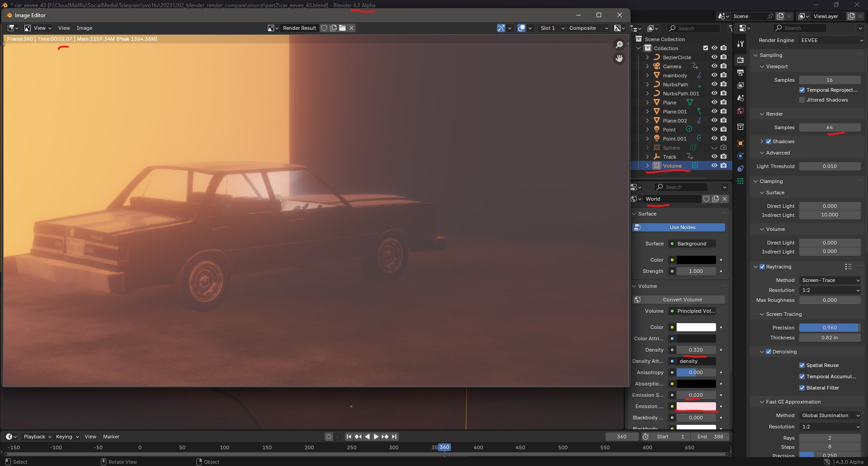This screenshot has width=868, height=466.
Task: Toggle the Bilateral Filter checkbox
Action: click(x=802, y=388)
